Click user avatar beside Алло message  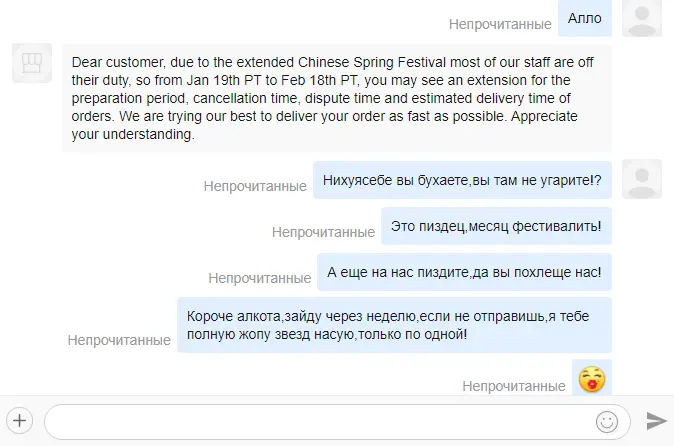click(642, 18)
